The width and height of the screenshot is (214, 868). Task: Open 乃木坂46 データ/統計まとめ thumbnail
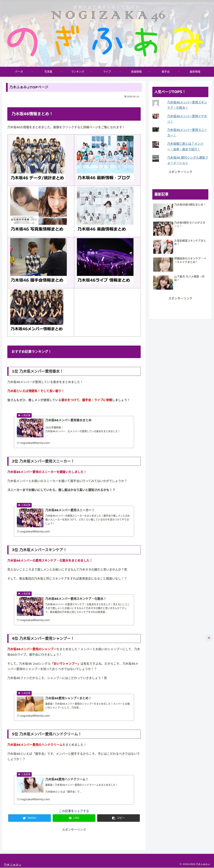point(38,159)
